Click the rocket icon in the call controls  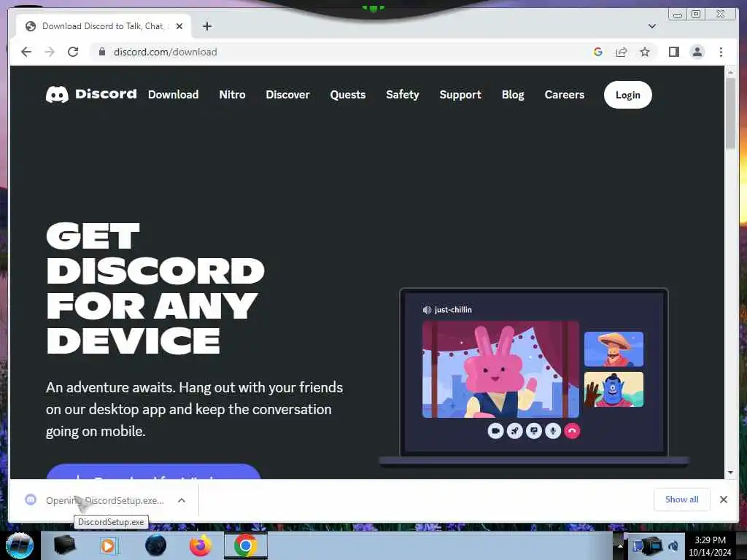[x=514, y=431]
